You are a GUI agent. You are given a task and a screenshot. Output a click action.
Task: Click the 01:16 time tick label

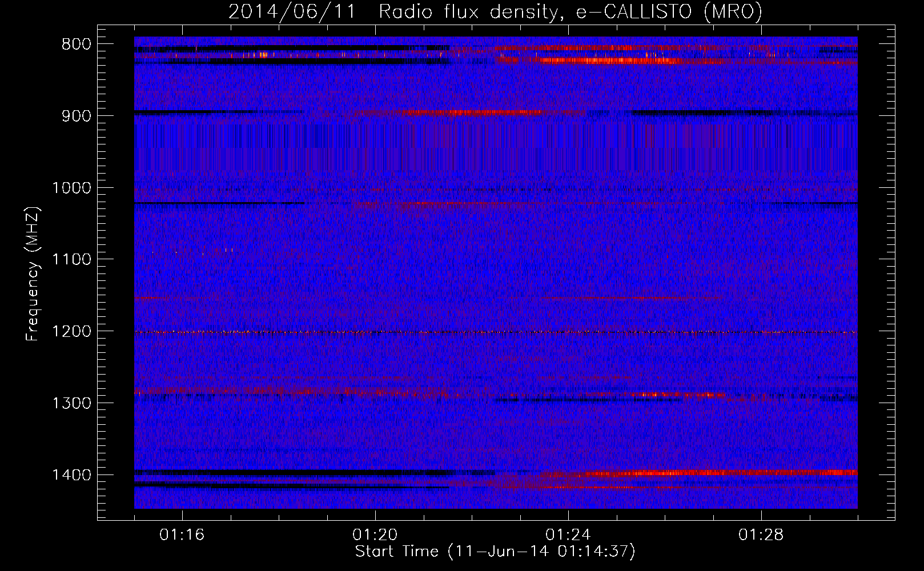pyautogui.click(x=182, y=535)
